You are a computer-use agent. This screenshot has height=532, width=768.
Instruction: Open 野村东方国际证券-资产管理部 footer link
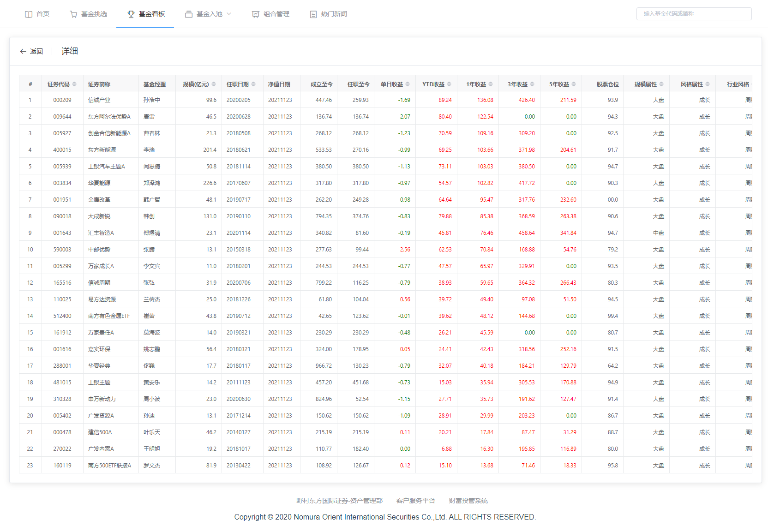click(x=339, y=501)
